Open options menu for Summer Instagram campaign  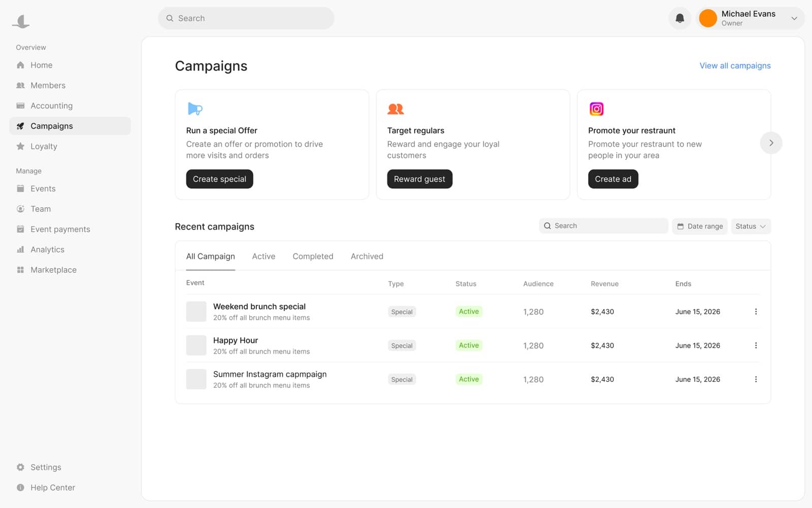click(x=756, y=379)
